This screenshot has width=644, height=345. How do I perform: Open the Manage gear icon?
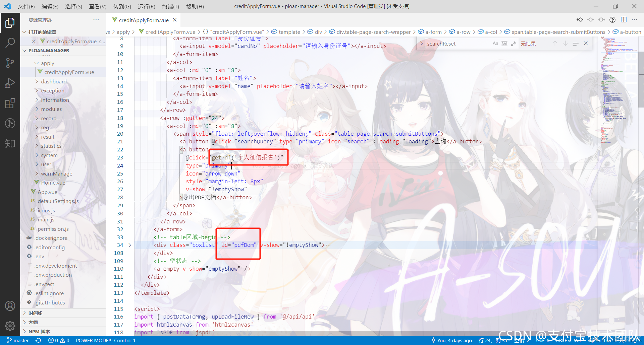pyautogui.click(x=10, y=326)
